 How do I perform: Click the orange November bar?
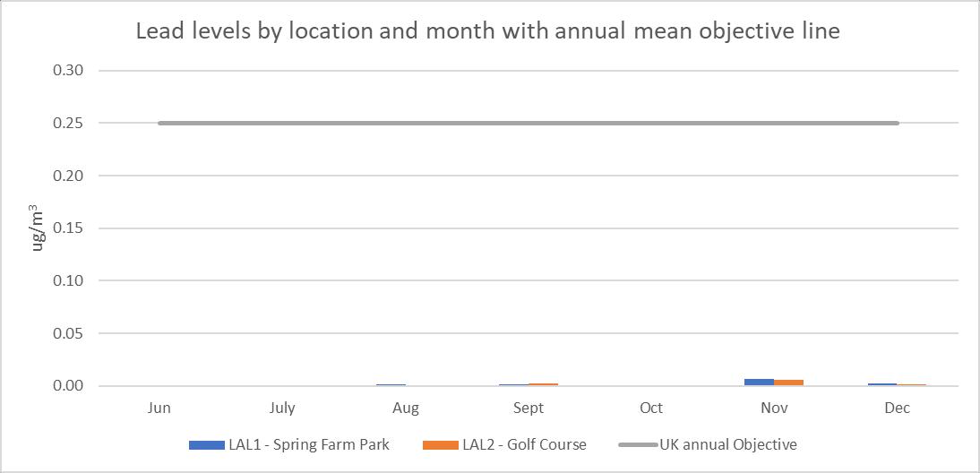789,383
